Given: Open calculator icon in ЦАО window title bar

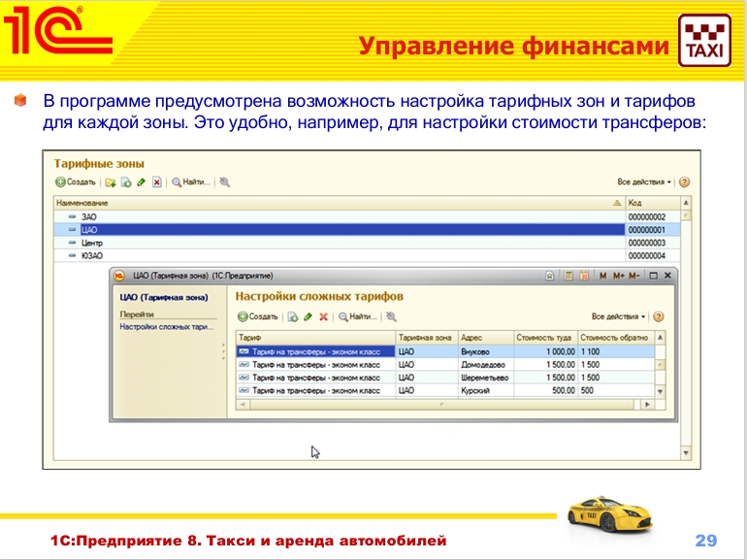Looking at the screenshot, I should click(x=569, y=277).
